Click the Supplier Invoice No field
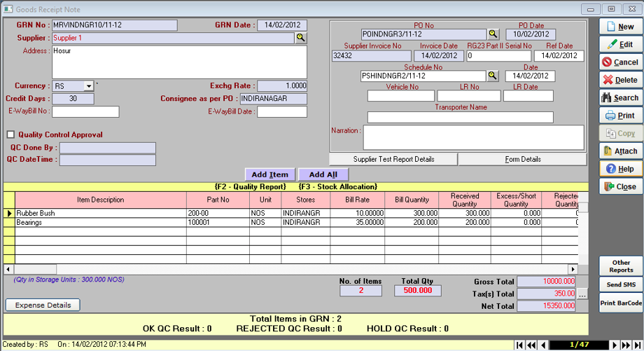The image size is (644, 351). pyautogui.click(x=371, y=55)
